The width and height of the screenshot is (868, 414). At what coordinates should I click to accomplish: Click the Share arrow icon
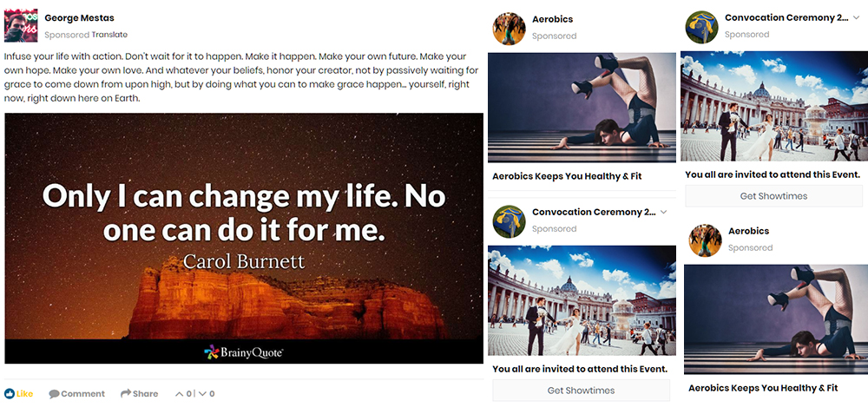click(x=126, y=393)
